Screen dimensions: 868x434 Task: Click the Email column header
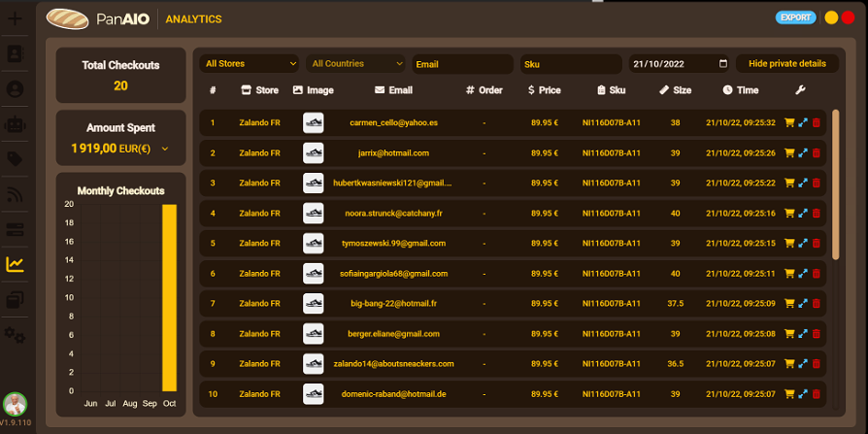[393, 90]
